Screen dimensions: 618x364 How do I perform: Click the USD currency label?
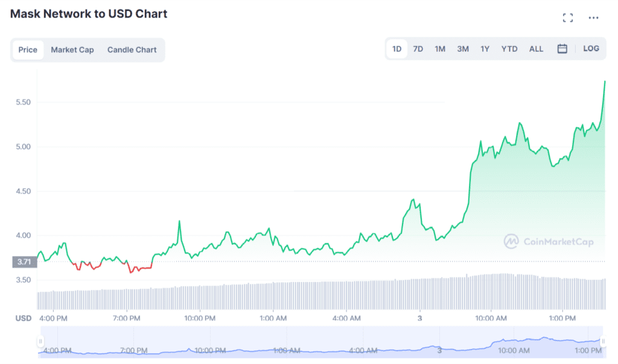[24, 318]
